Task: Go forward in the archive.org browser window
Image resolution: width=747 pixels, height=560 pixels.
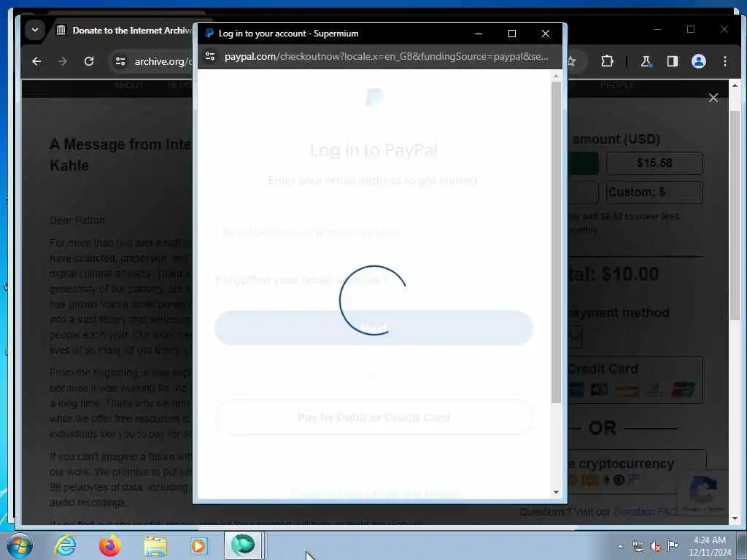Action: [63, 61]
